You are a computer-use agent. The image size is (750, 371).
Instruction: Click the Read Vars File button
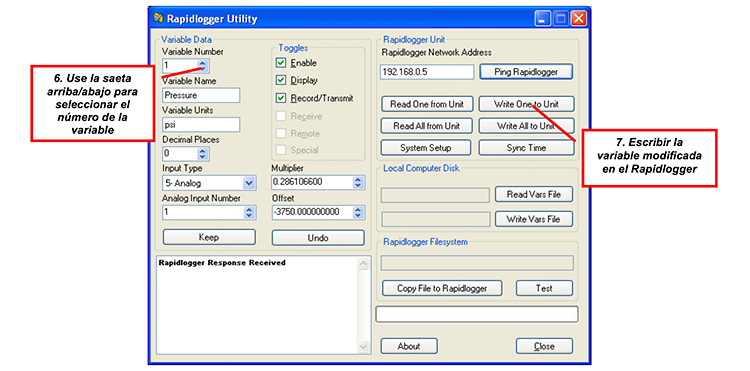[x=533, y=194]
